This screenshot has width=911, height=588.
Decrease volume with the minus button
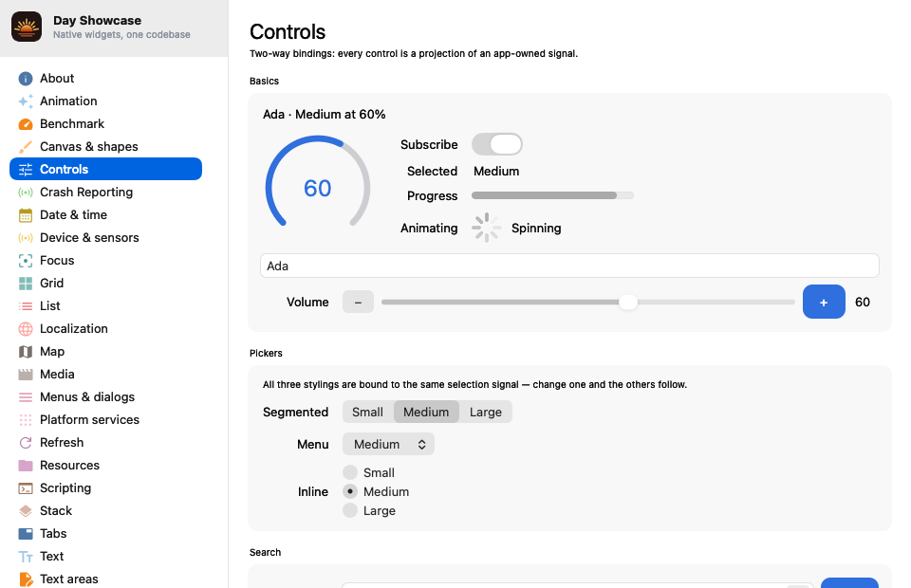[358, 302]
